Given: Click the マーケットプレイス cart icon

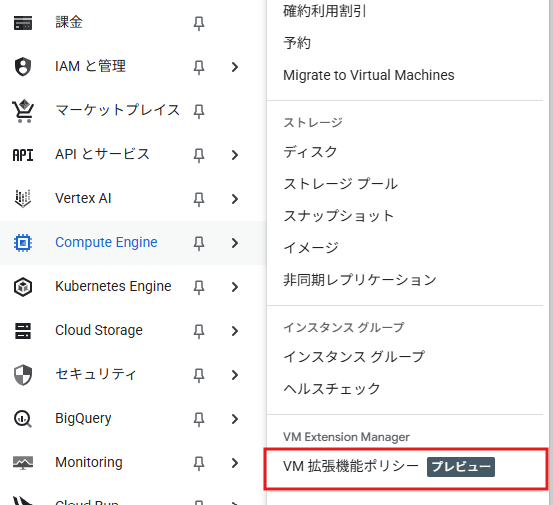Looking at the screenshot, I should pos(23,111).
